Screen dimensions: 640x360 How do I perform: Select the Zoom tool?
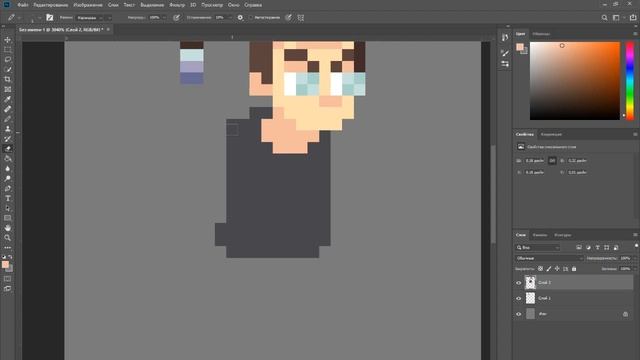point(8,238)
